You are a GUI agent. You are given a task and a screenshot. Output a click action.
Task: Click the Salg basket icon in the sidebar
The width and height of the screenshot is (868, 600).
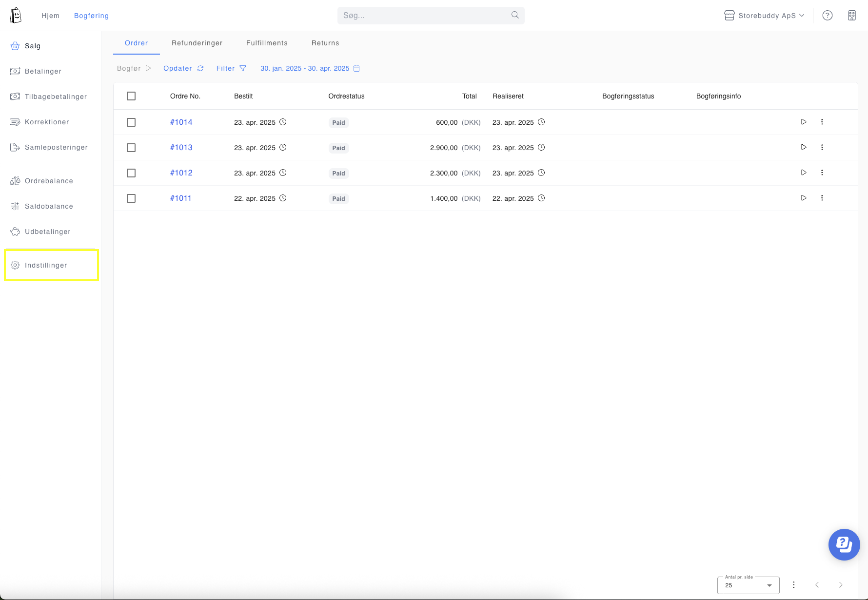tap(15, 46)
